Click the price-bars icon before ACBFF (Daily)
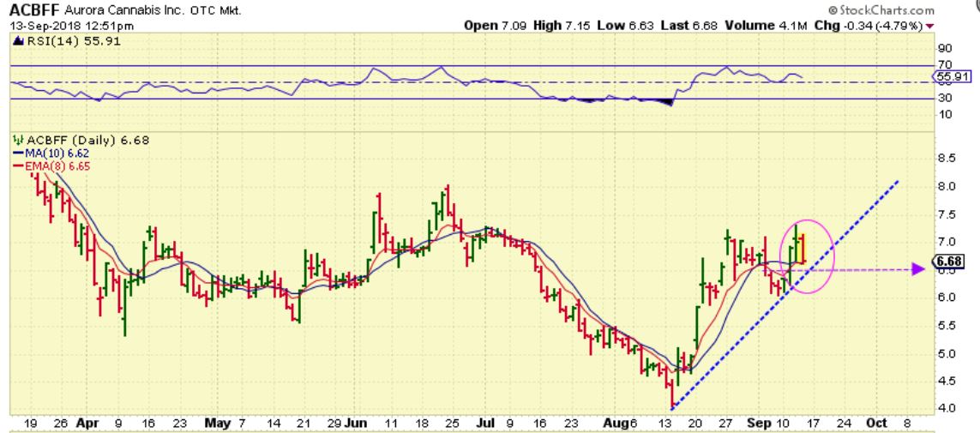Viewport: 980px width, 433px height. point(17,141)
